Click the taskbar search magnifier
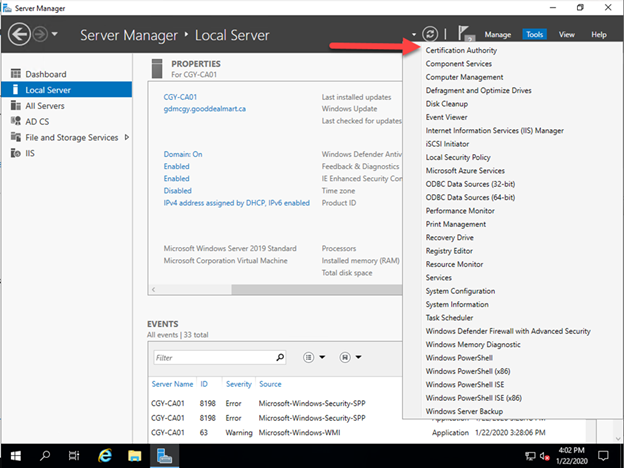 45,456
